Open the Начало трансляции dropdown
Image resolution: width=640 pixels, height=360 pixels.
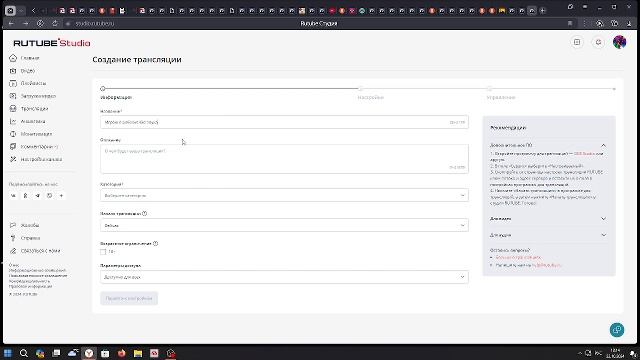[x=284, y=225]
